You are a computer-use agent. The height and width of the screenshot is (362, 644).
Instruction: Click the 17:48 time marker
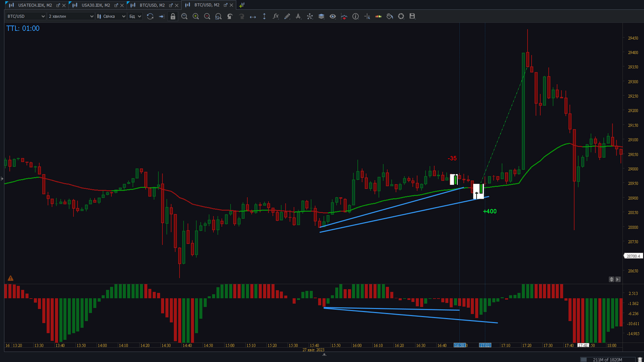tap(583, 345)
